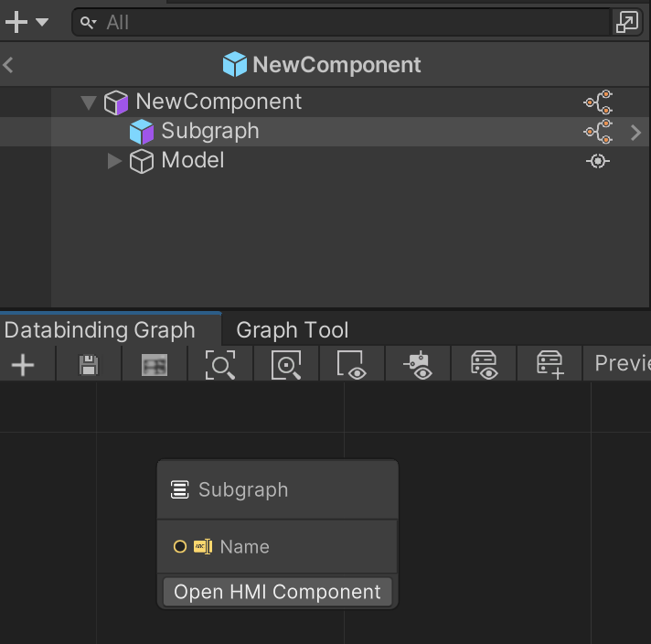
Task: Select the Subgraph node header
Action: click(x=277, y=489)
